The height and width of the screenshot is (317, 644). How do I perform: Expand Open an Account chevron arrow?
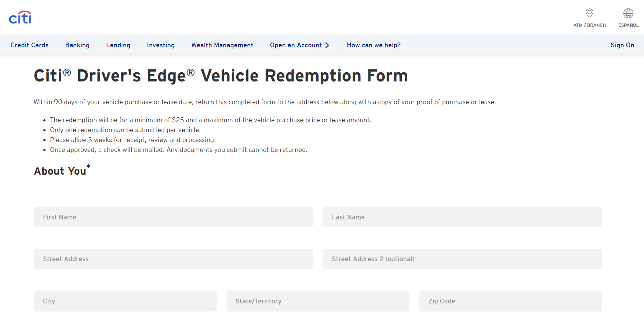(327, 45)
